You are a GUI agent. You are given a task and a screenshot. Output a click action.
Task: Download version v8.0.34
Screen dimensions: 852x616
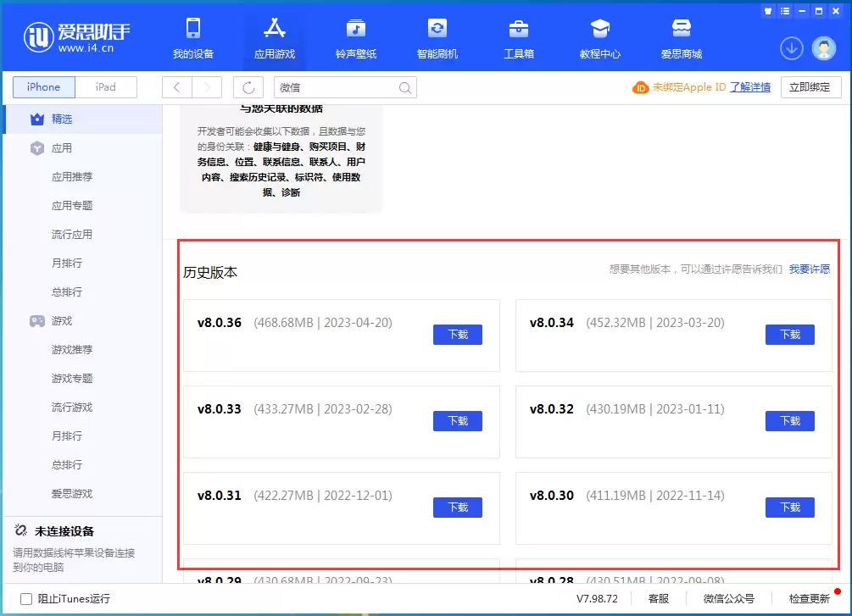(x=790, y=335)
